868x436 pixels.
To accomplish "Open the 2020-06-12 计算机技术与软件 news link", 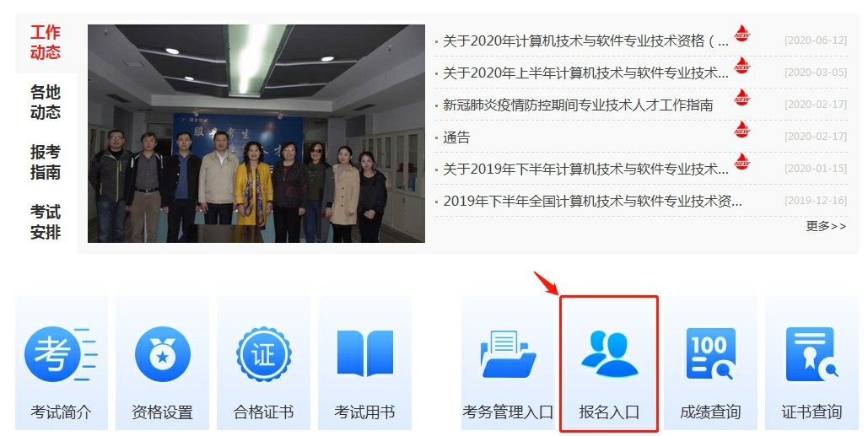I will click(x=585, y=41).
